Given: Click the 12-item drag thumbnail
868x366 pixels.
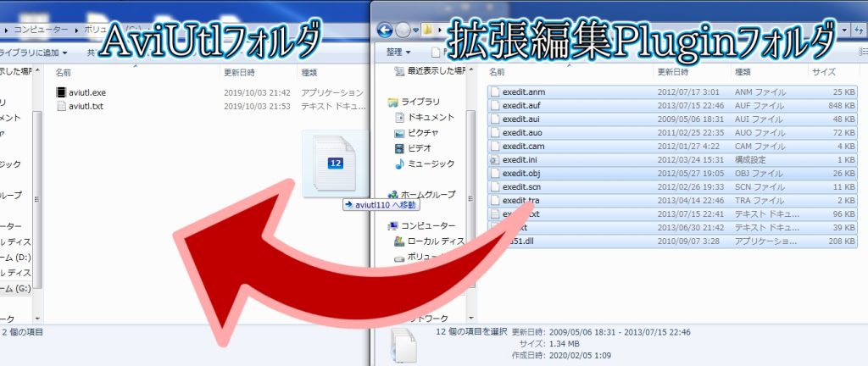Looking at the screenshot, I should (334, 164).
